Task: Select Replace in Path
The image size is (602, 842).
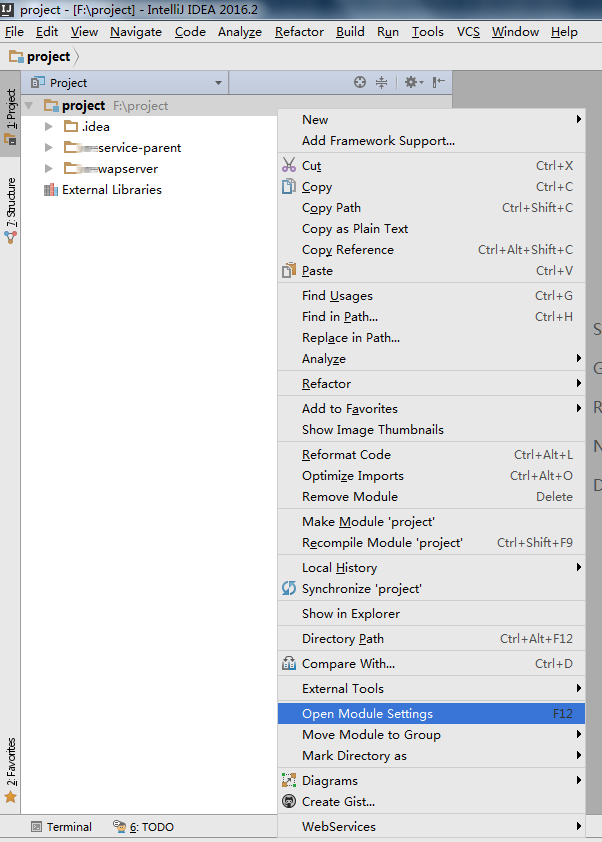Action: click(431, 338)
